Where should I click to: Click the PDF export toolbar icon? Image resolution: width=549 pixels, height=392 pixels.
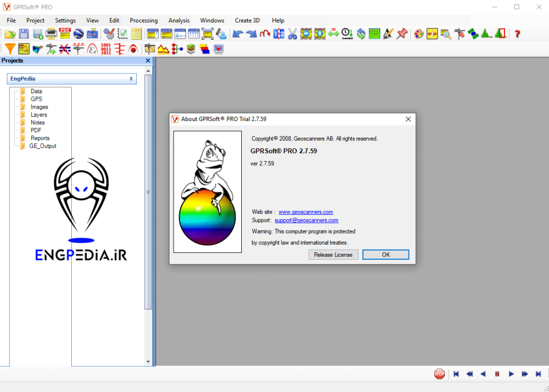point(65,33)
